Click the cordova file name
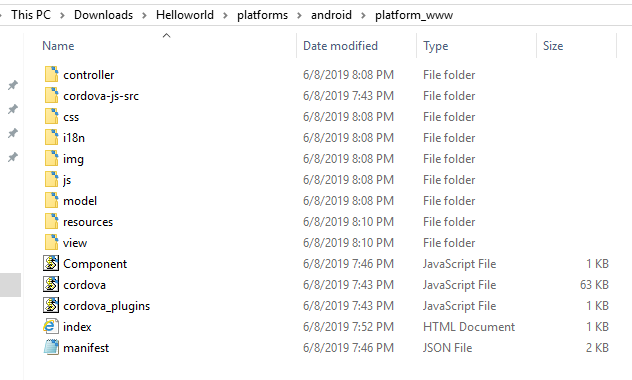Screen dimensions: 632x380 point(84,284)
